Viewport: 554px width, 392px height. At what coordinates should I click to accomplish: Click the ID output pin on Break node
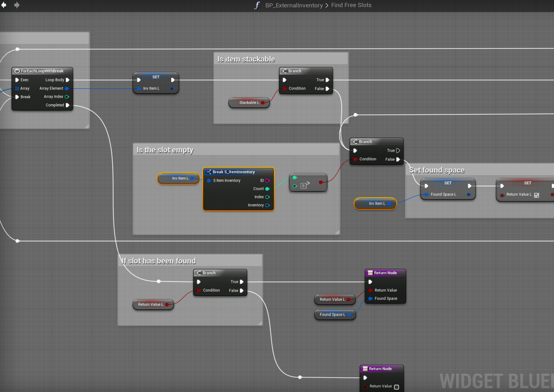click(267, 181)
